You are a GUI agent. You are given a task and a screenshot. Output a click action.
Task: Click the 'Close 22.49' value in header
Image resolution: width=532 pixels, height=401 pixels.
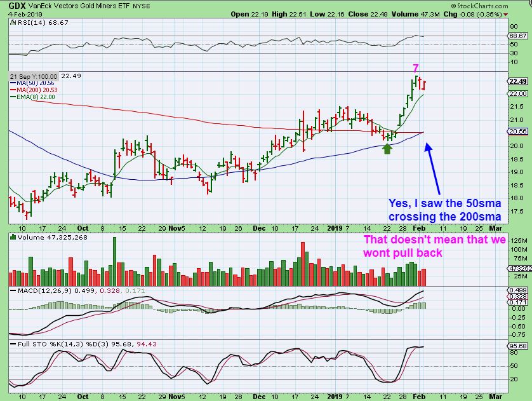[x=368, y=14]
